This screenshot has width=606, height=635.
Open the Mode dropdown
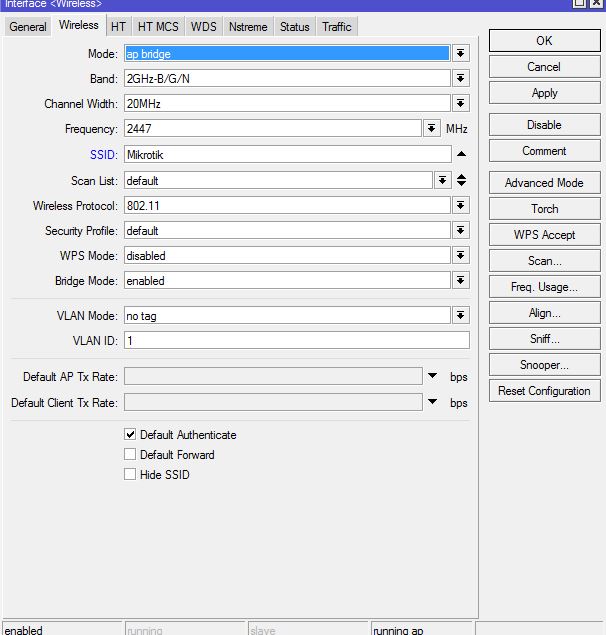[x=461, y=53]
